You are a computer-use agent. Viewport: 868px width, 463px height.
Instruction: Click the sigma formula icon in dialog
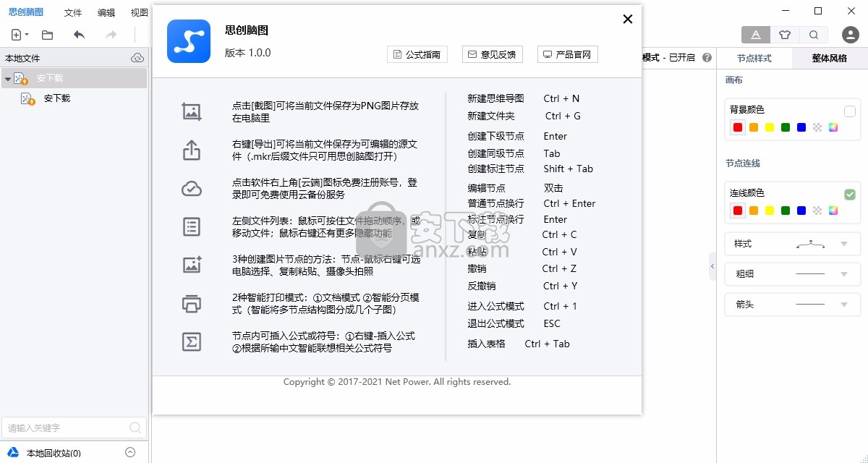tap(191, 341)
